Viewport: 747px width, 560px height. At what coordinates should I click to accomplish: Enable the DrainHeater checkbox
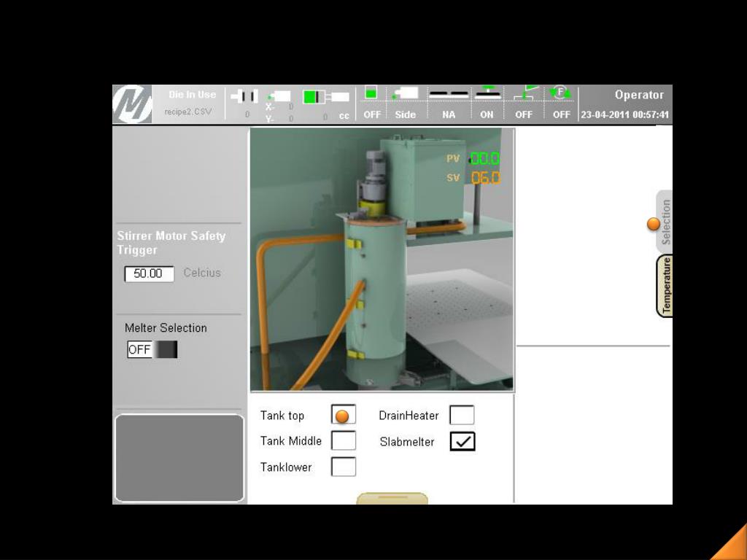462,415
